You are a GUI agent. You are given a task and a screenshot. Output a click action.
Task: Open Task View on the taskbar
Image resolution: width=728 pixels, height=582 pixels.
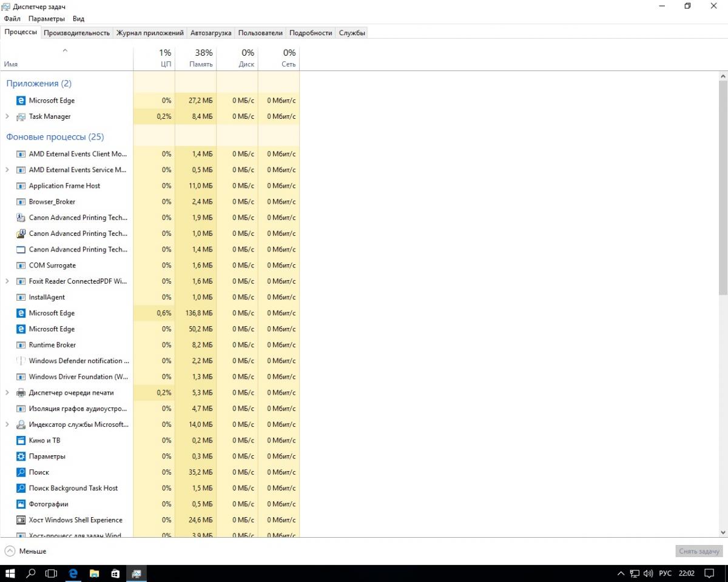(52, 573)
